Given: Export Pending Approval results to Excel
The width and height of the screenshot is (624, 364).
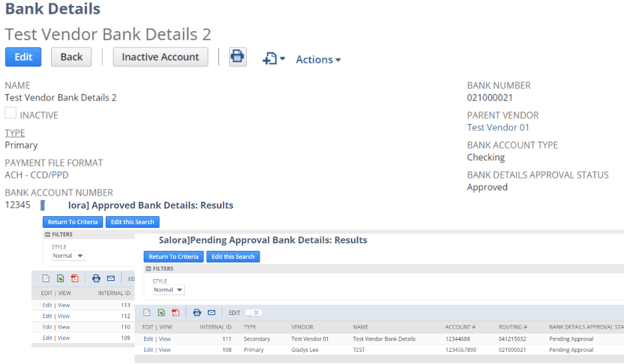Looking at the screenshot, I should tap(161, 313).
